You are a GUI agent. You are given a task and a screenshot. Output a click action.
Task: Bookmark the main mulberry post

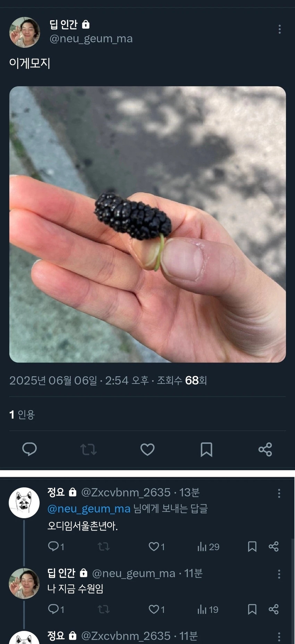206,449
